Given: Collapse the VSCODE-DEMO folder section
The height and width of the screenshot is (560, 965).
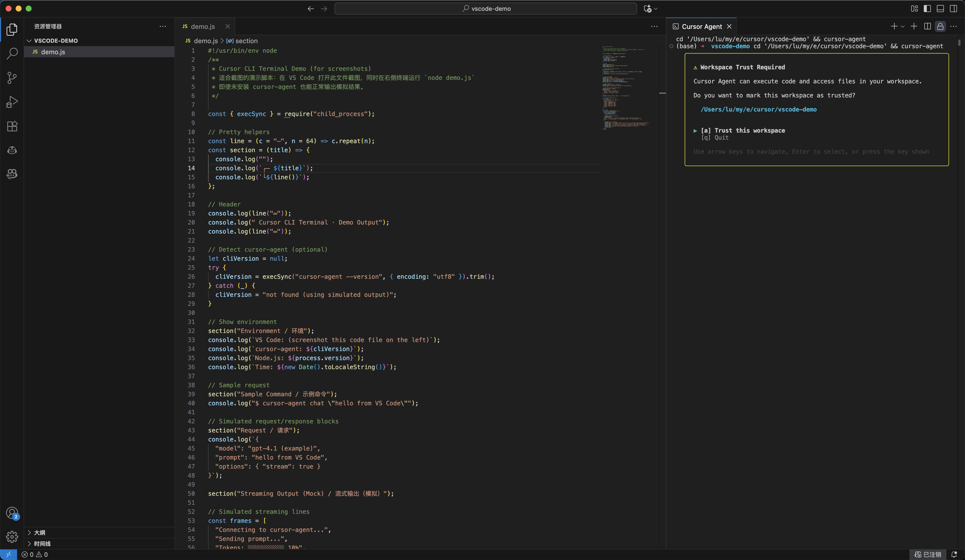Looking at the screenshot, I should pyautogui.click(x=29, y=41).
